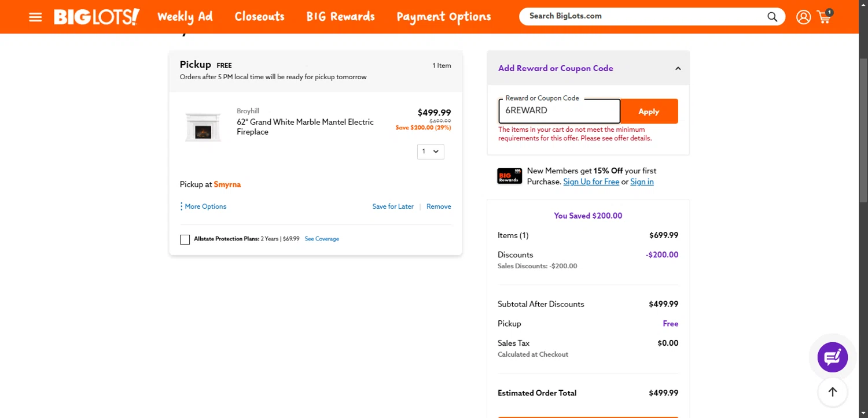Open the hamburger navigation menu
Viewport: 868px width, 418px height.
pos(35,17)
